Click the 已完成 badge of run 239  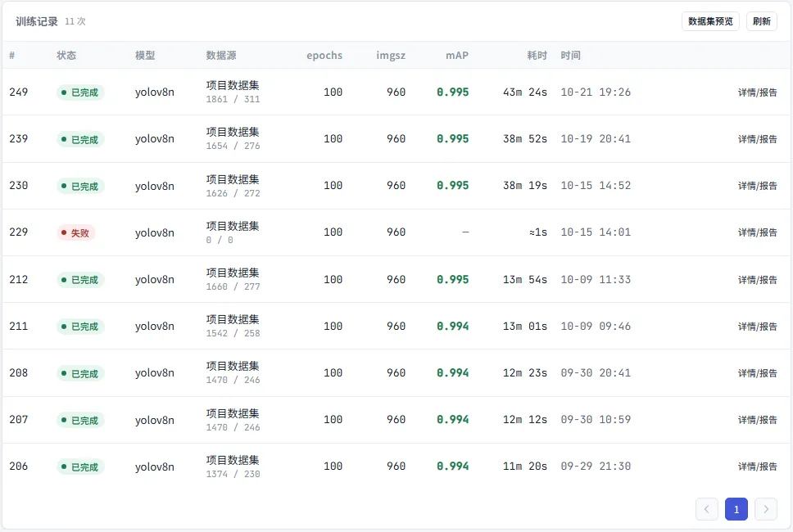[80, 139]
